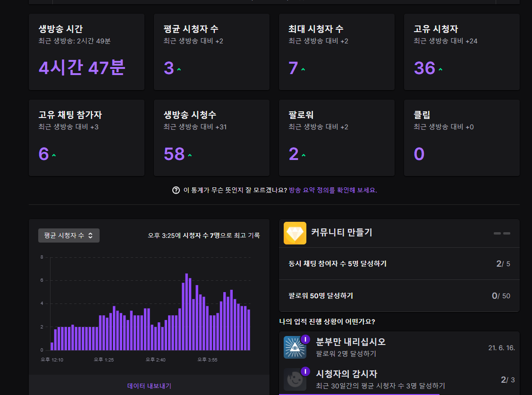The image size is (532, 395).
Task: Click the 생방송 시간 stat card
Action: click(86, 52)
